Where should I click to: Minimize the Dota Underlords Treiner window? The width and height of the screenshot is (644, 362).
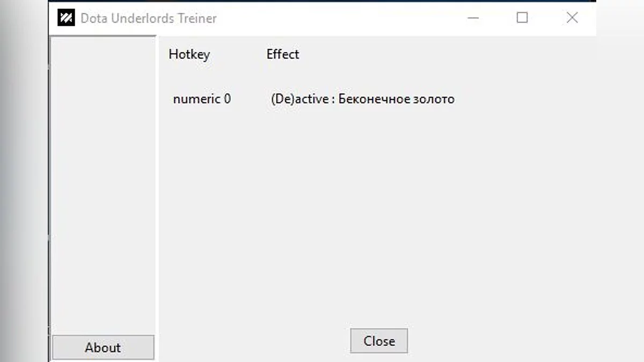(473, 18)
